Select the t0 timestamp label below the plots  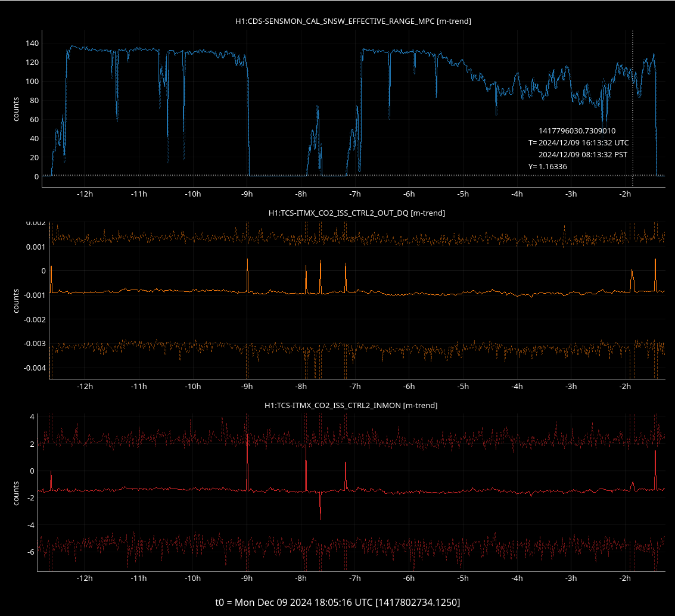tap(337, 602)
